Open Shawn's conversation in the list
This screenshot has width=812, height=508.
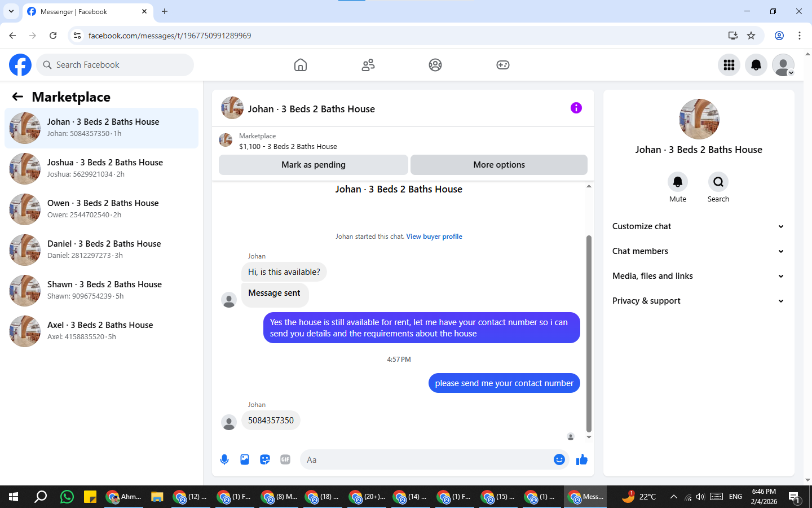click(101, 291)
